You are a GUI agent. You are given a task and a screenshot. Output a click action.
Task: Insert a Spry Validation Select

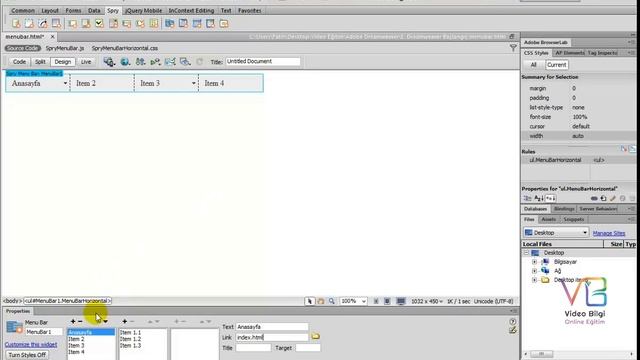[x=113, y=24]
